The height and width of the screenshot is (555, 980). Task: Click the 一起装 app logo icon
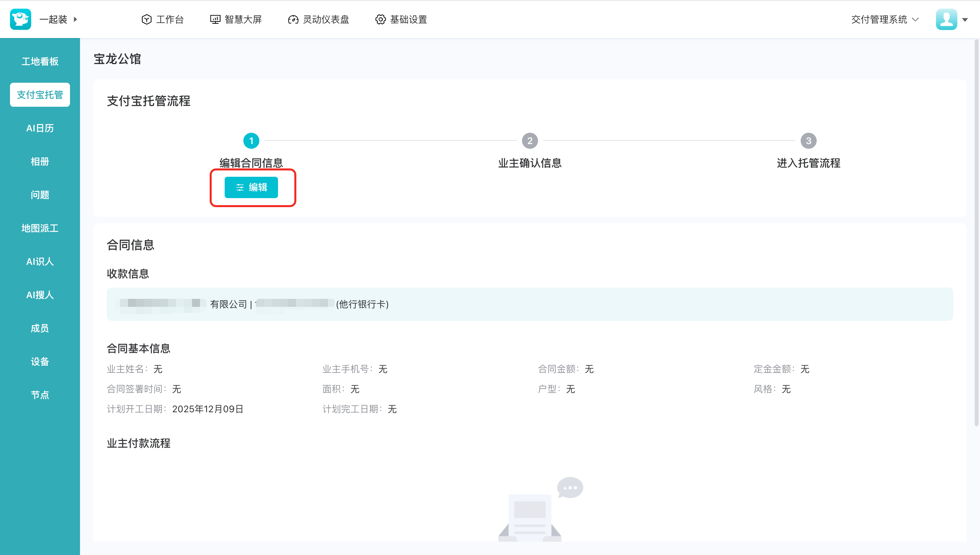[20, 19]
